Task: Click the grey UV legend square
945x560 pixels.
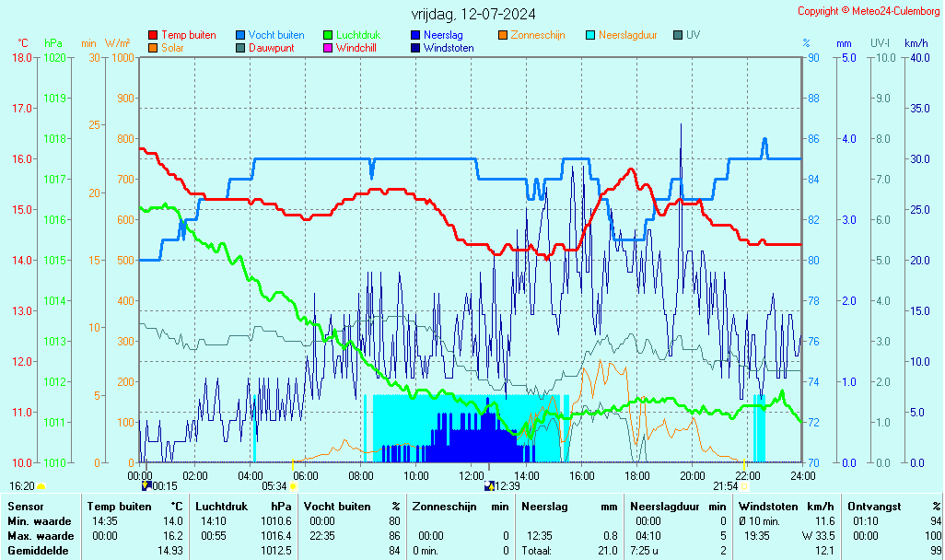Action: (678, 35)
